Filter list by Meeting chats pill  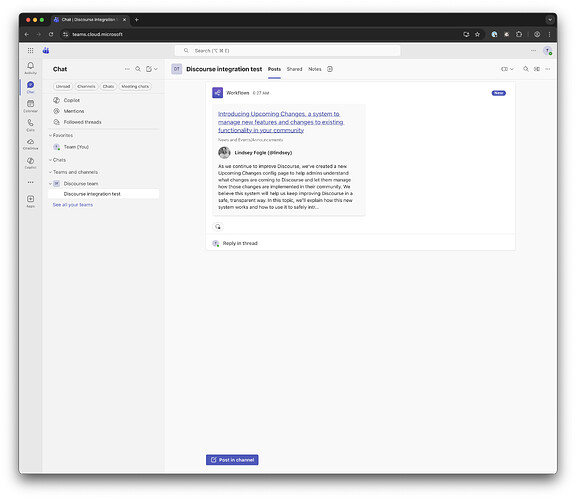(135, 86)
